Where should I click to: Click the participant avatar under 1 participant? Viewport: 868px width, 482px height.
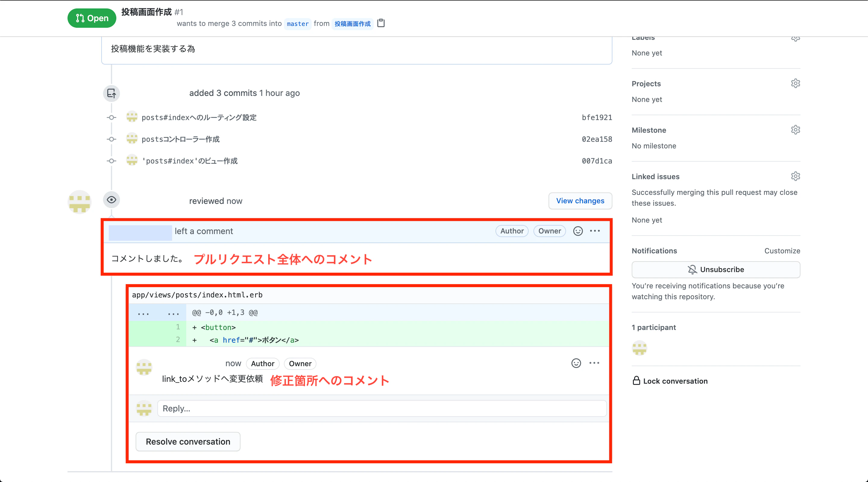(x=640, y=348)
